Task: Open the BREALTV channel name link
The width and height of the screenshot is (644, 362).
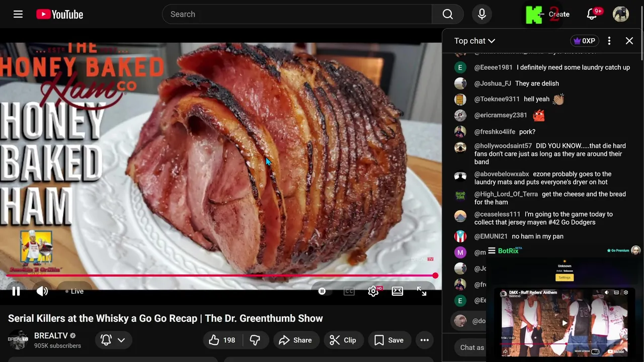Action: click(51, 335)
